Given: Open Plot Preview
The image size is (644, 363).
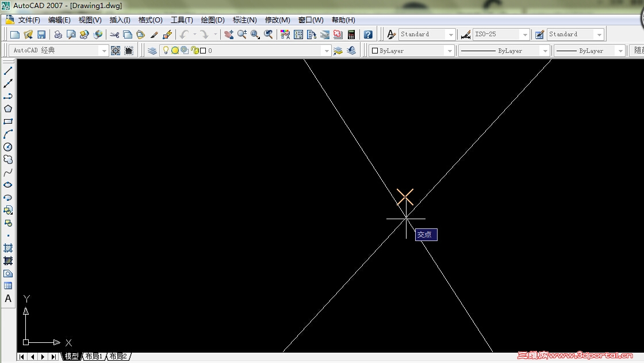Looking at the screenshot, I should [x=71, y=35].
